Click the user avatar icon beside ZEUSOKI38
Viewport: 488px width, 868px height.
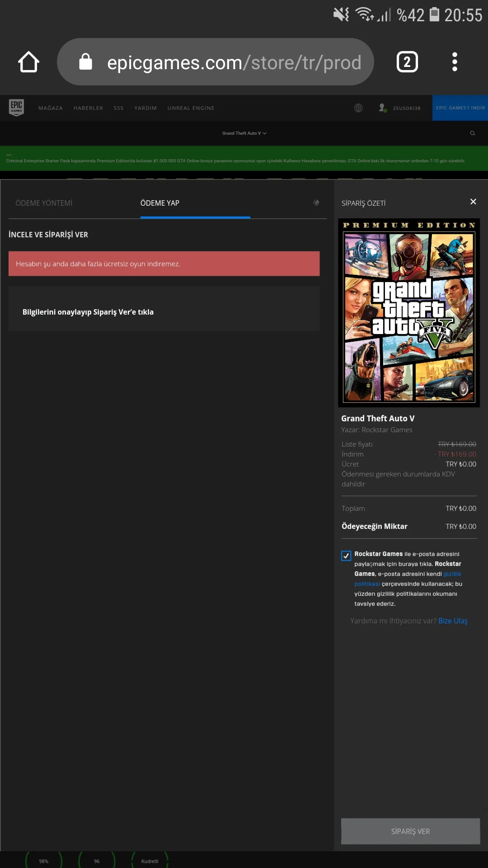tap(383, 108)
